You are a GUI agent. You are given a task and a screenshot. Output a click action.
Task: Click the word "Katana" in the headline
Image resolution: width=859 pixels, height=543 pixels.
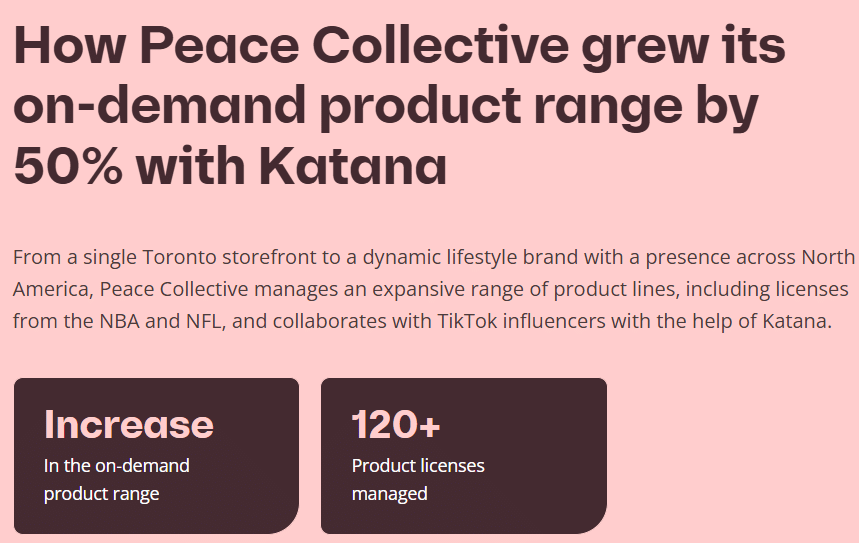click(x=353, y=167)
